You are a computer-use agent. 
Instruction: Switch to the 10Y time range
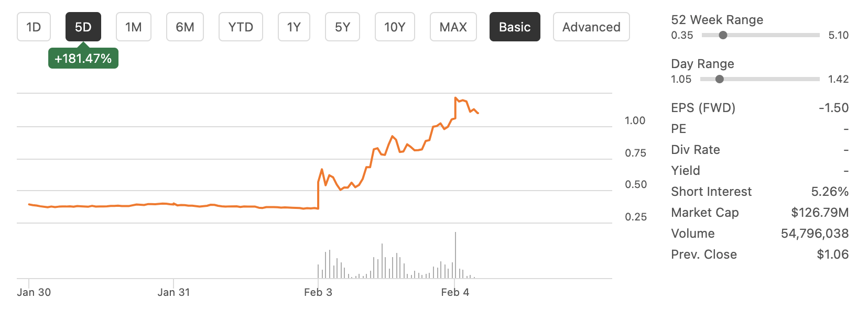394,27
